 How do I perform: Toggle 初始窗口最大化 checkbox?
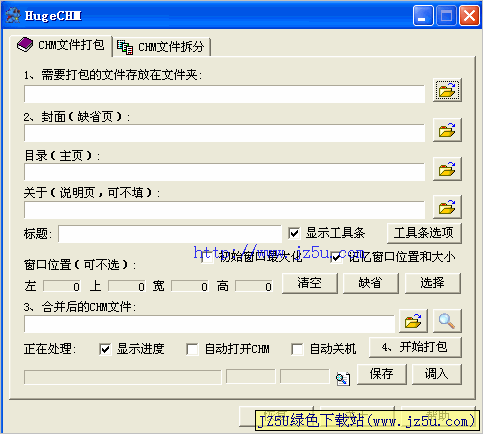point(208,257)
